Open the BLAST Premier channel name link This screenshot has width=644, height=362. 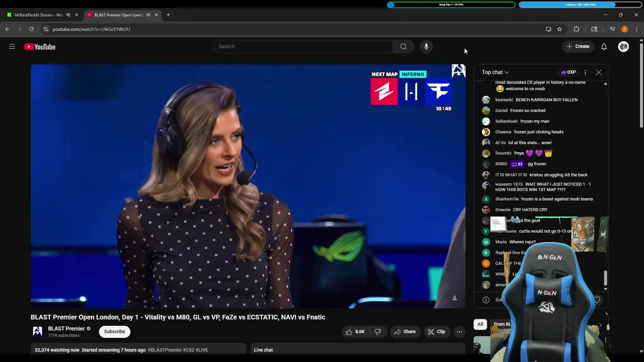point(66,329)
